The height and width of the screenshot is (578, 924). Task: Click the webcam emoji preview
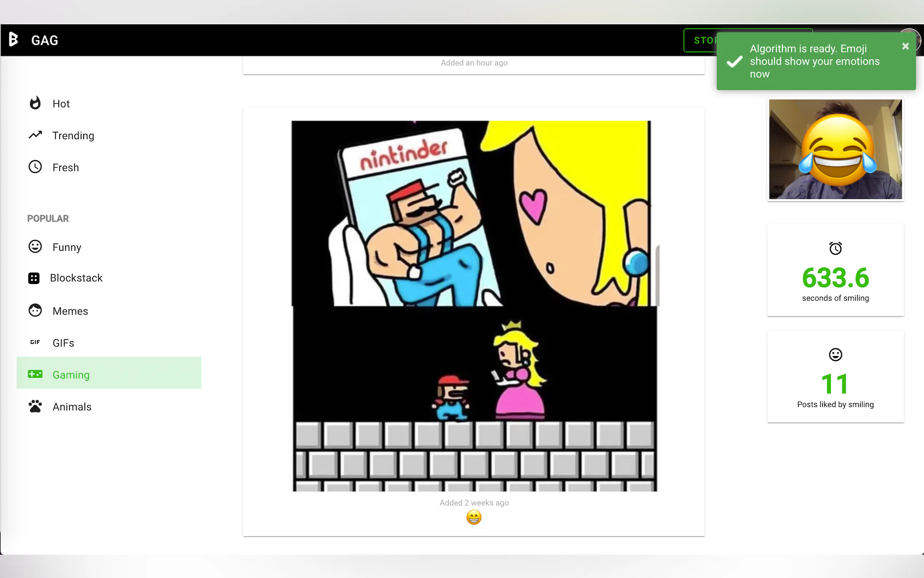tap(835, 150)
